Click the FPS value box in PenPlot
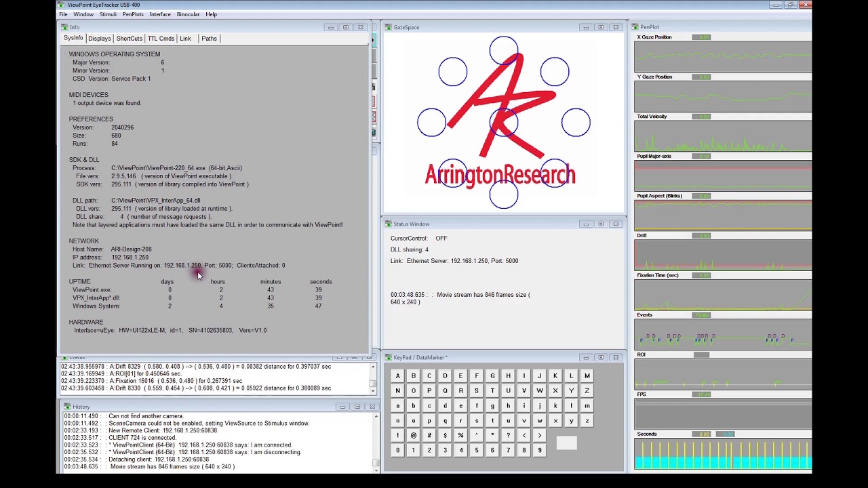This screenshot has width=868, height=488. pos(701,394)
